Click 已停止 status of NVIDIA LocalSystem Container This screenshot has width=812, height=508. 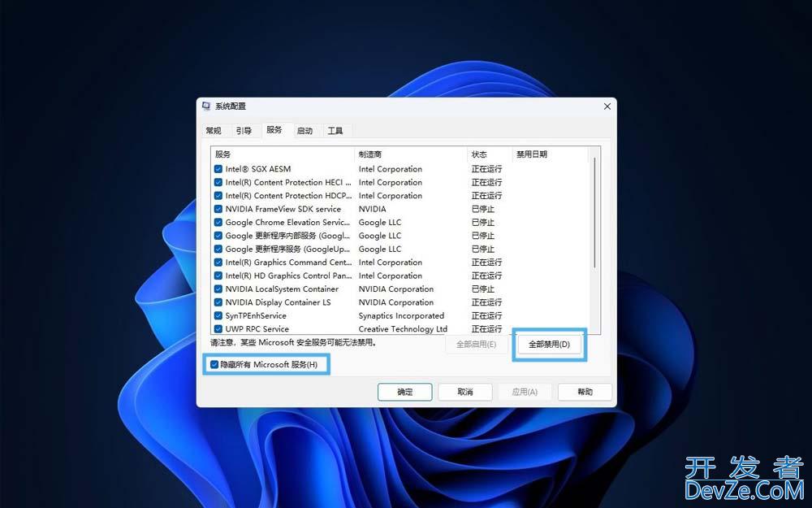pos(482,289)
